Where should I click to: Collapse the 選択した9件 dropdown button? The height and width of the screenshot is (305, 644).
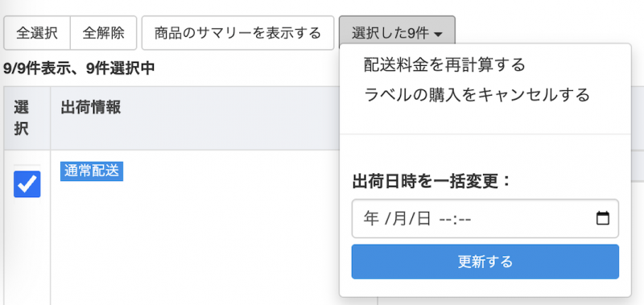pyautogui.click(x=397, y=33)
